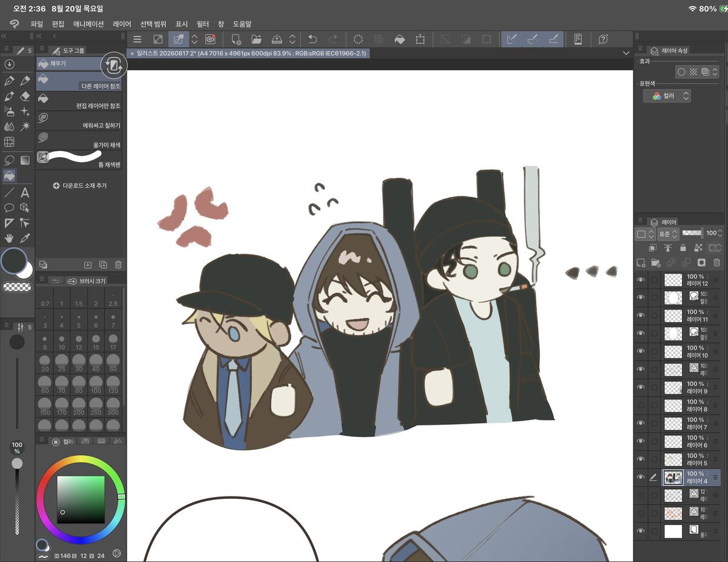Toggle snap to ruler icon in command bar
The image size is (728, 562).
click(x=511, y=39)
